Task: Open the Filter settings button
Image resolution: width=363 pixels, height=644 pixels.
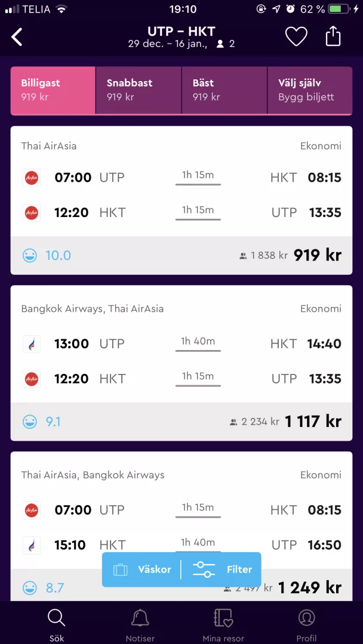Action: tap(222, 569)
